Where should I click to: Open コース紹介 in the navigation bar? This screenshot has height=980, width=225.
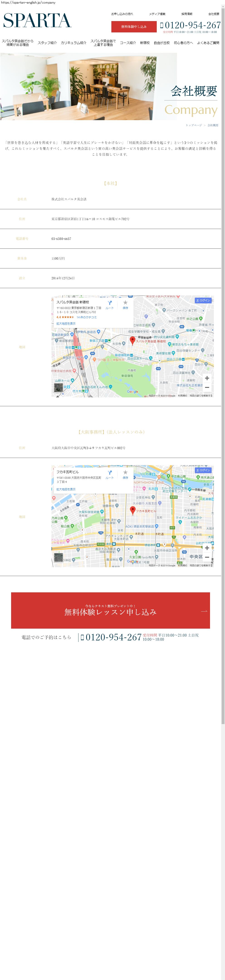(128, 43)
